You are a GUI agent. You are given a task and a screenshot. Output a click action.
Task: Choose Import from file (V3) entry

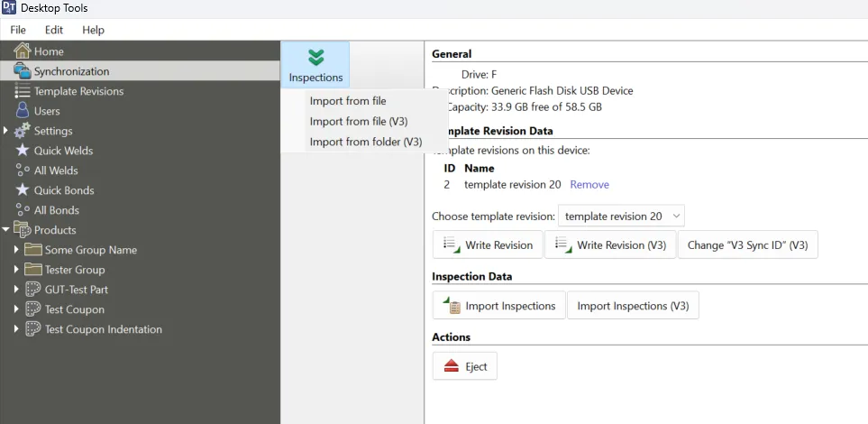click(x=359, y=122)
